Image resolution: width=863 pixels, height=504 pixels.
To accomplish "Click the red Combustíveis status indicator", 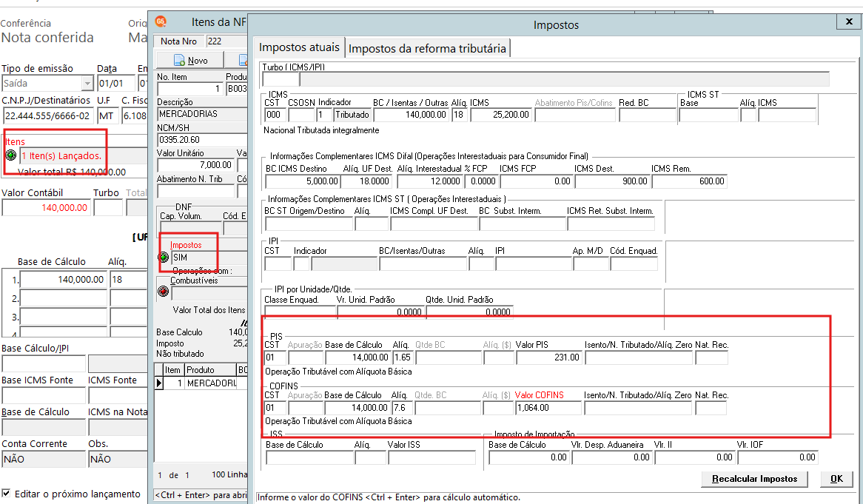I will click(x=164, y=291).
